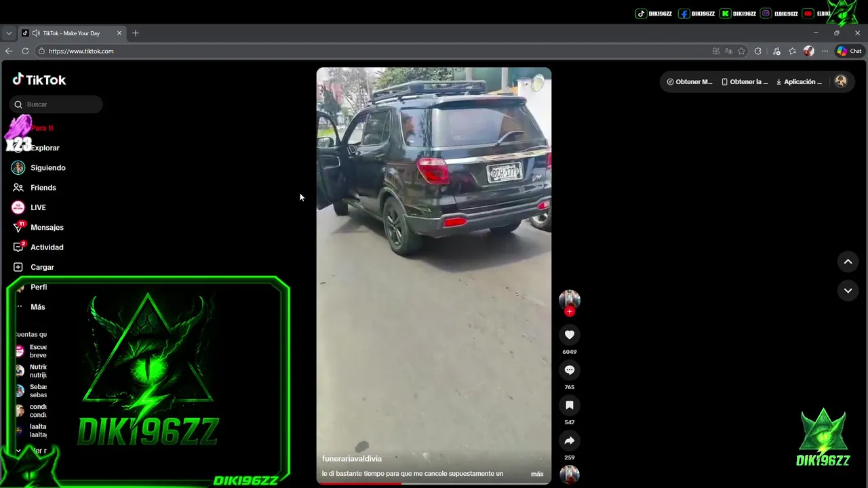Seek on the video progress bar
868x488 pixels.
tap(434, 483)
